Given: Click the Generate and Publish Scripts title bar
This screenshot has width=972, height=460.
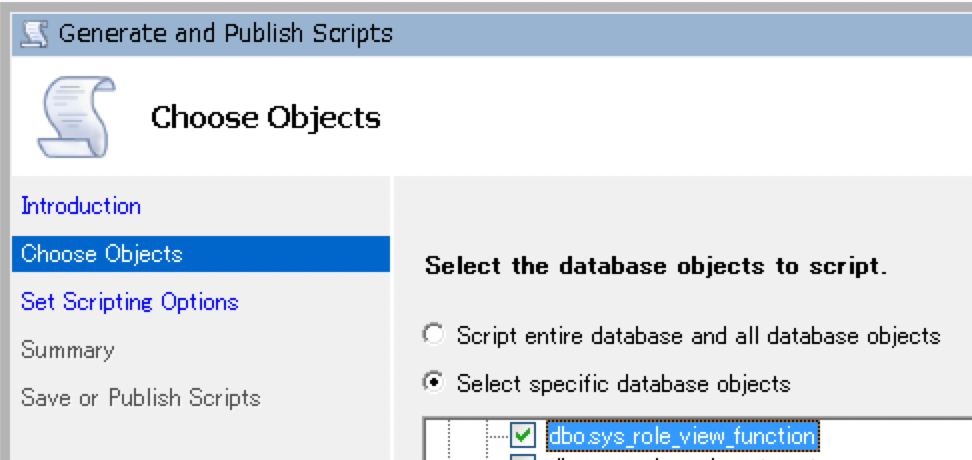Looking at the screenshot, I should point(500,33).
